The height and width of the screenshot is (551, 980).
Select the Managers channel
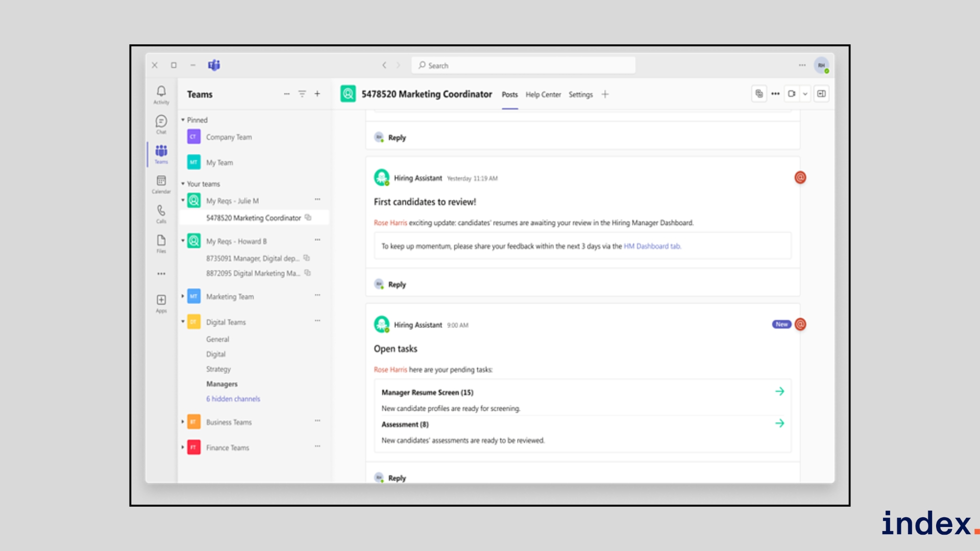coord(222,384)
